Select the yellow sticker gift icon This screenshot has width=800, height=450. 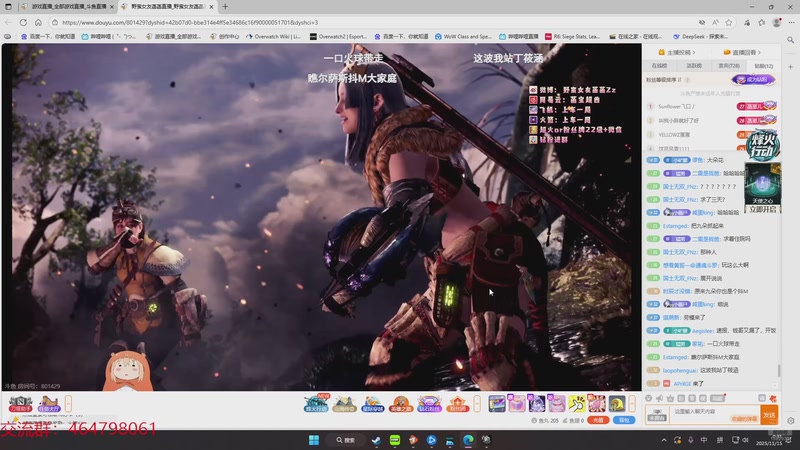click(577, 404)
